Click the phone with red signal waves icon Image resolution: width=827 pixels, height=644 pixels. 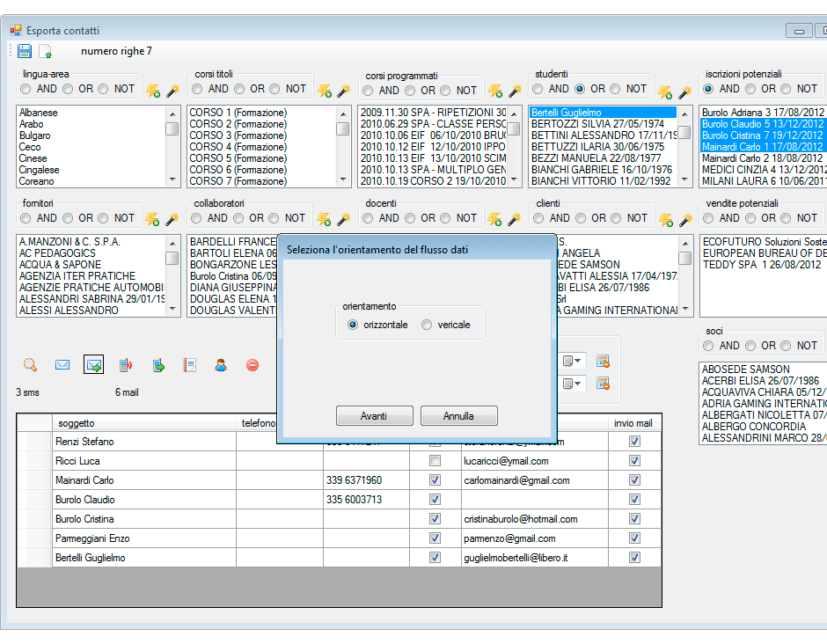point(126,365)
